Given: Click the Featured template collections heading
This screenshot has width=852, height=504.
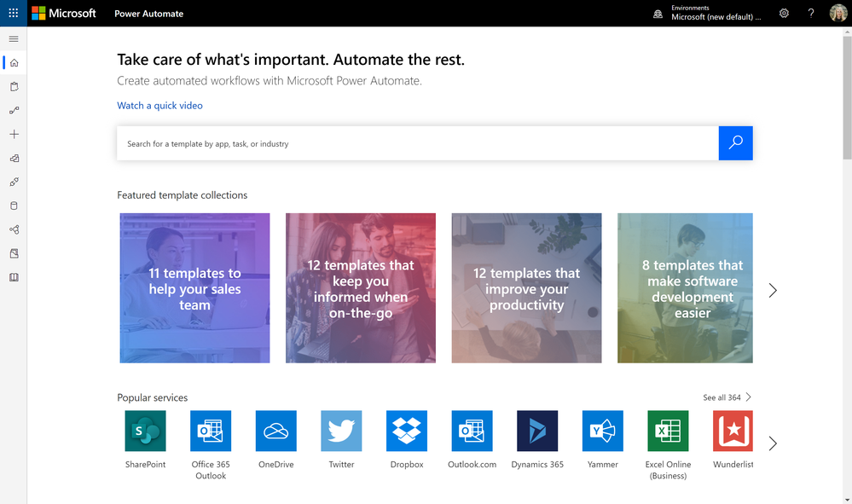Looking at the screenshot, I should [182, 195].
